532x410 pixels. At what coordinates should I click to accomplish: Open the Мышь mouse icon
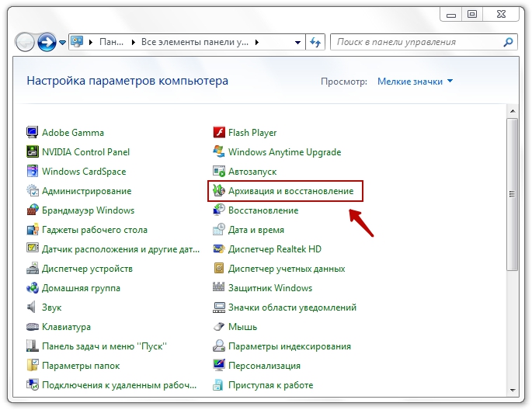219,327
